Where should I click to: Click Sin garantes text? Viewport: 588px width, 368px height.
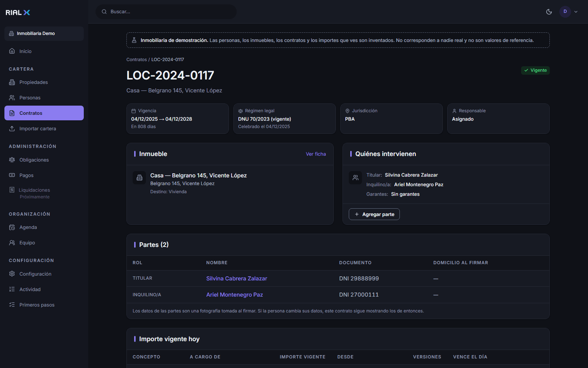pos(405,194)
